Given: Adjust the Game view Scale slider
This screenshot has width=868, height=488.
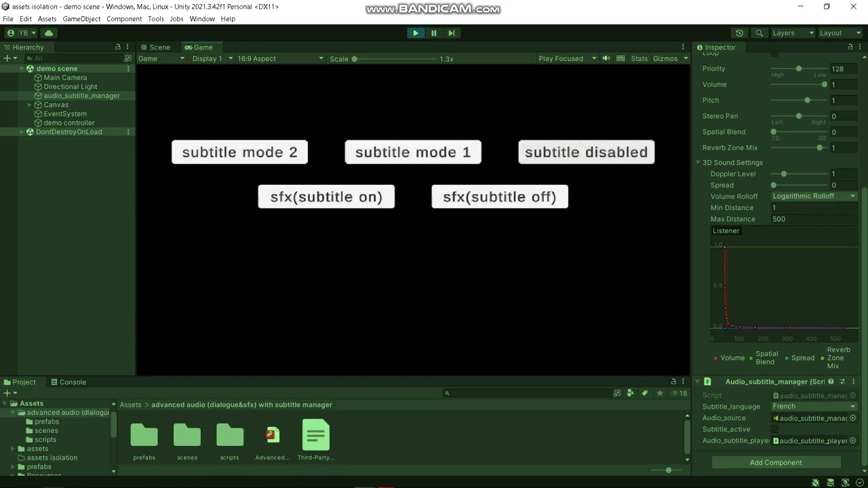Looking at the screenshot, I should 354,59.
